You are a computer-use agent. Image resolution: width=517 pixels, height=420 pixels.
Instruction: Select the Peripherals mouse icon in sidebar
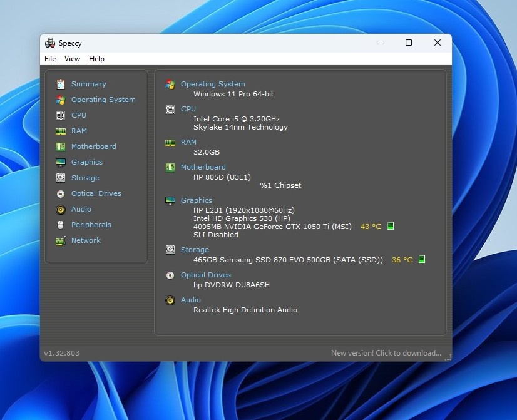tap(61, 225)
